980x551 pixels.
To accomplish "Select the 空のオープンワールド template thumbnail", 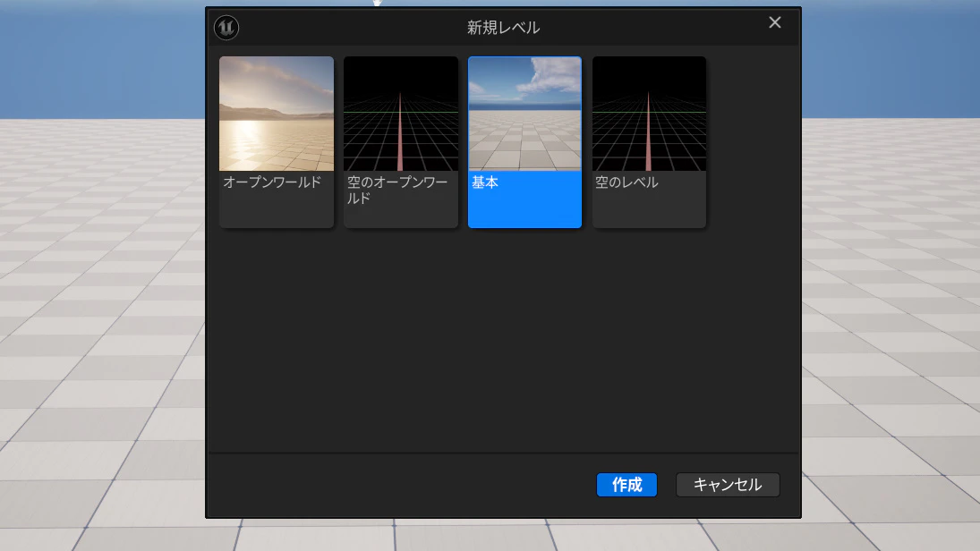I will 401,114.
